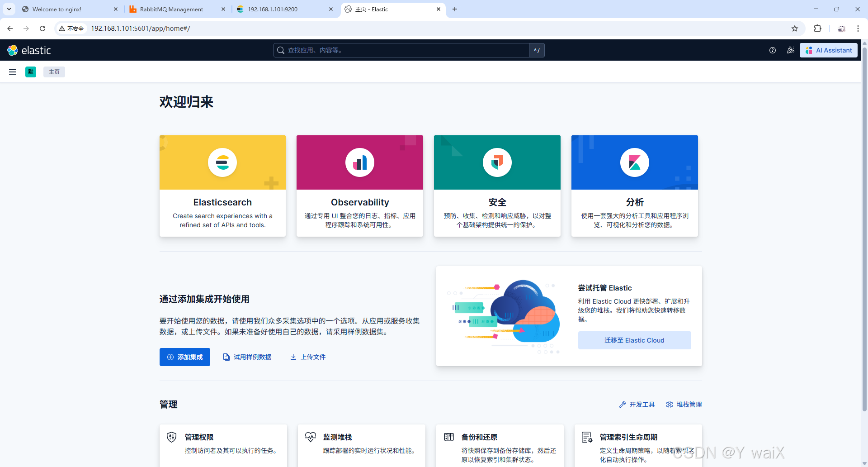Open the 管理索引生命周期 card
The height and width of the screenshot is (467, 868).
pos(638,445)
